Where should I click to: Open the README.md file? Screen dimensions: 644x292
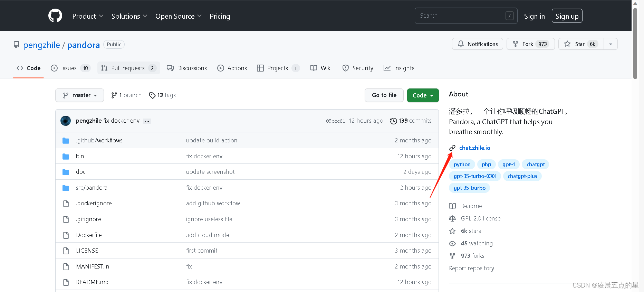coord(92,282)
